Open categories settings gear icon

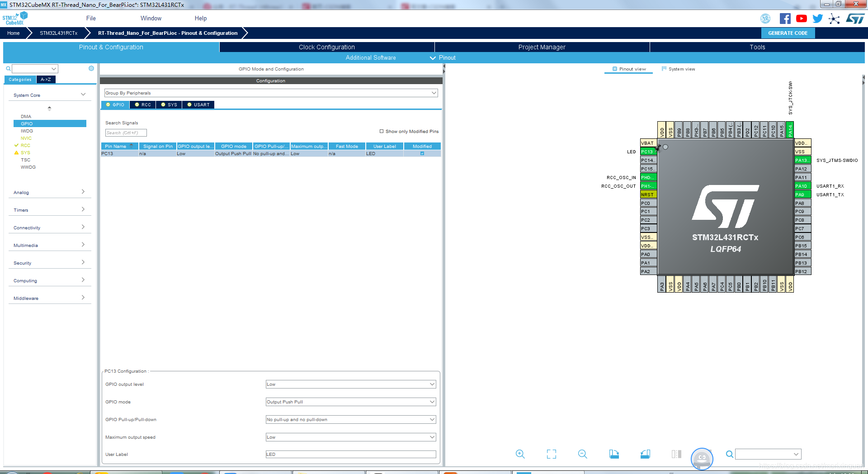click(91, 68)
